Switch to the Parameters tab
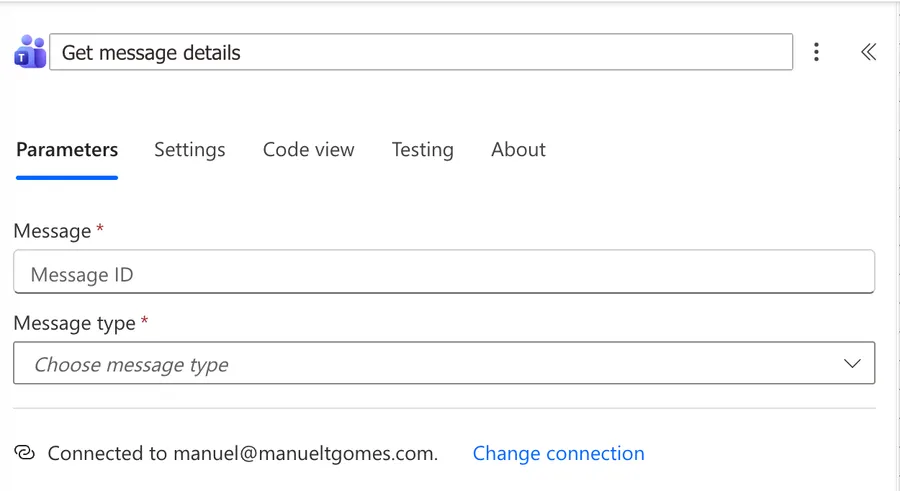Viewport: 900px width, 491px height. coord(67,149)
